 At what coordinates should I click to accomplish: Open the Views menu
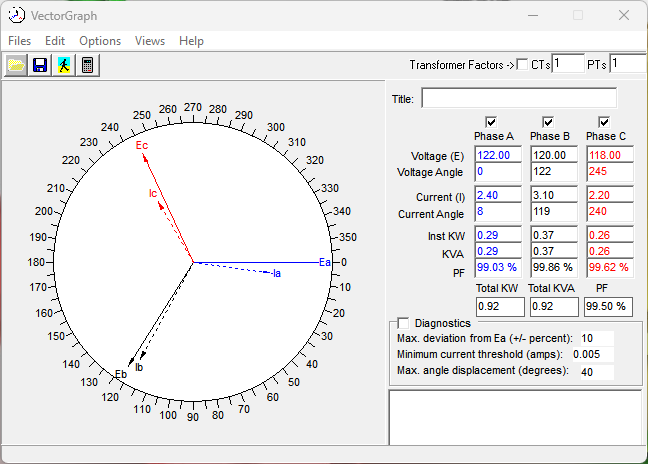150,41
